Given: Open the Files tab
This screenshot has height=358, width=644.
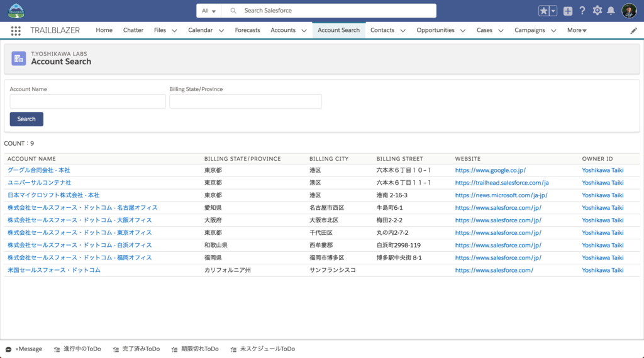Looking at the screenshot, I should (x=160, y=30).
